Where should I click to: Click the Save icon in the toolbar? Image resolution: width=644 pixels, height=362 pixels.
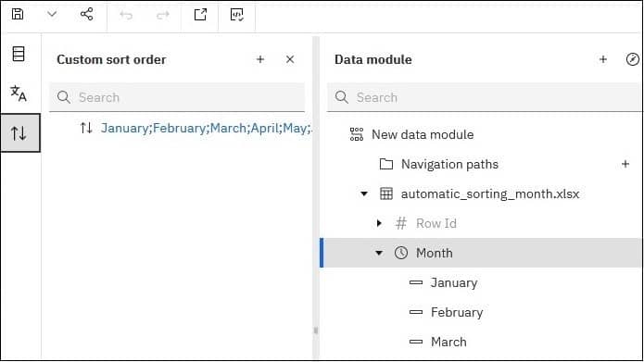[18, 15]
